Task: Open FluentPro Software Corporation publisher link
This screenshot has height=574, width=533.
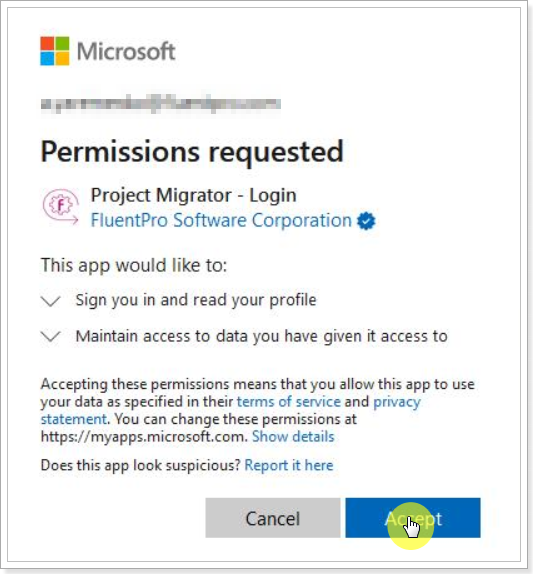Action: tap(221, 220)
